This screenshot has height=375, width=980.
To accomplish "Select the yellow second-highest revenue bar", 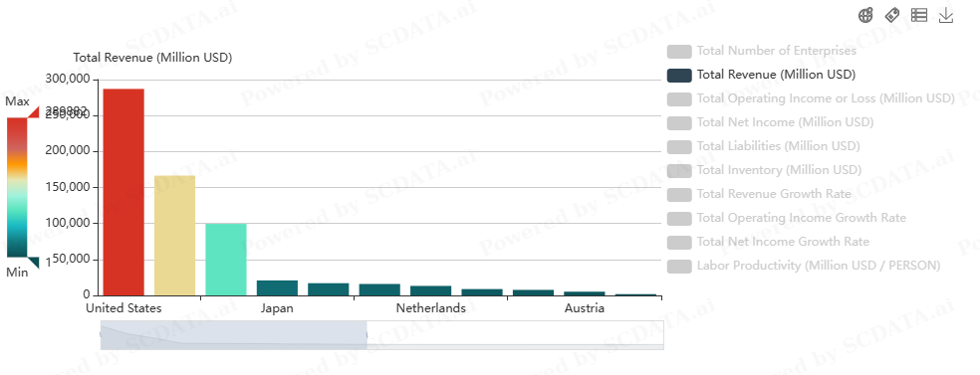I will (x=175, y=235).
